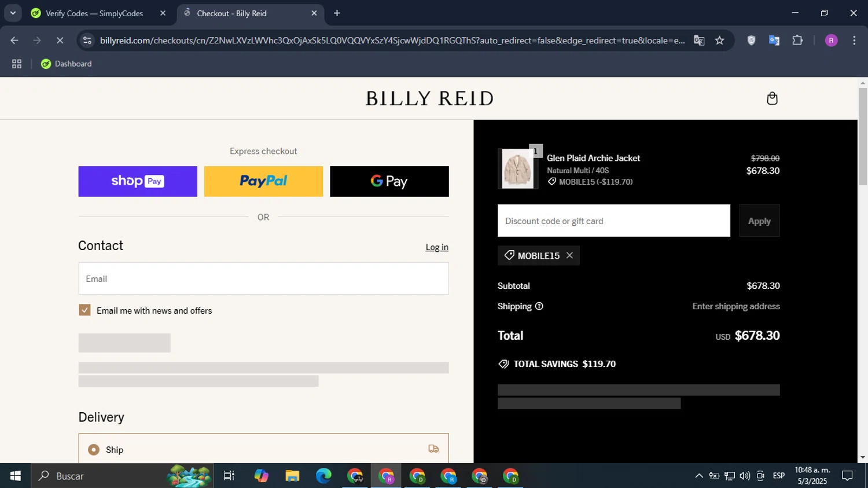Click the $678.30 total amount
This screenshot has height=488, width=868.
tap(757, 336)
